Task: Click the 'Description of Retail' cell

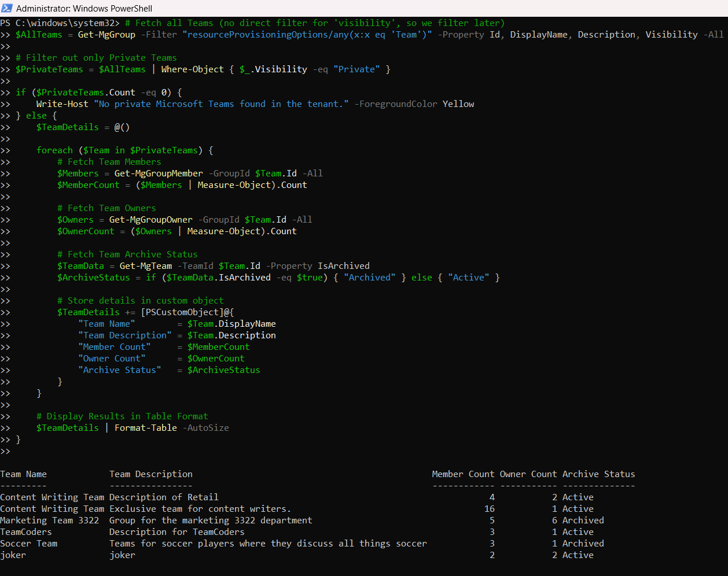Action: coord(164,497)
